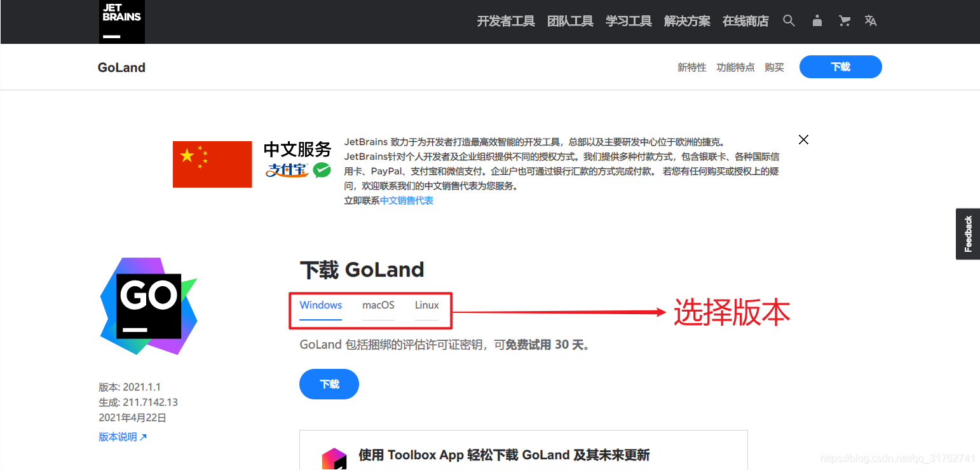Image resolution: width=980 pixels, height=470 pixels.
Task: Click the blue 下载 button in header
Action: [840, 67]
